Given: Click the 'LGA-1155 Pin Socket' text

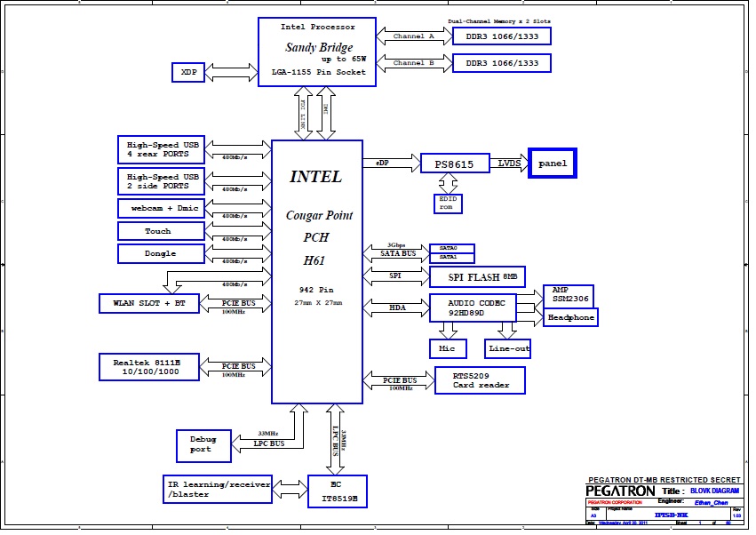Looking at the screenshot, I should [318, 72].
